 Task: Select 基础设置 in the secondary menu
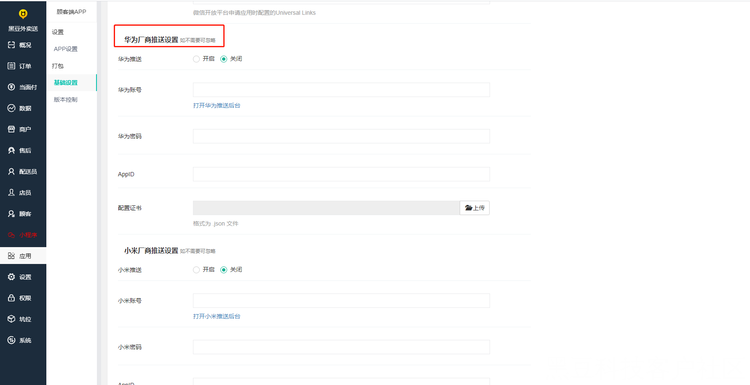pos(66,82)
